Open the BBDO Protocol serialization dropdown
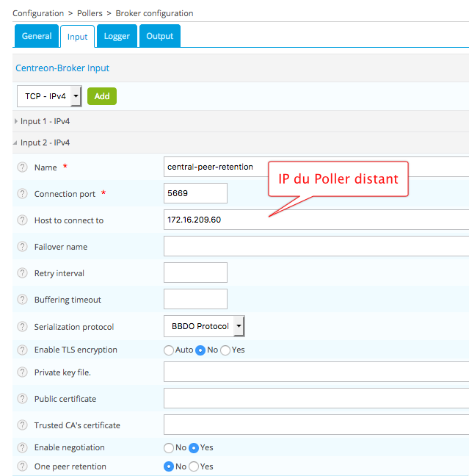This screenshot has height=476, width=469. tap(203, 326)
